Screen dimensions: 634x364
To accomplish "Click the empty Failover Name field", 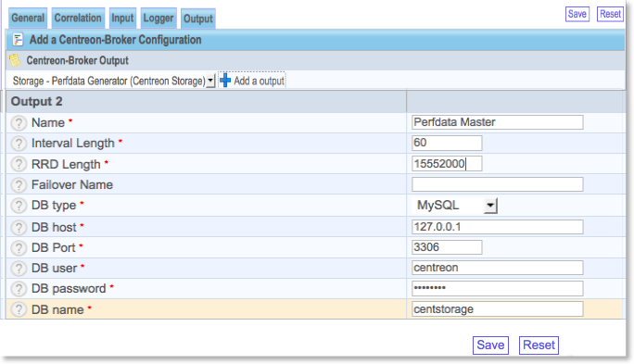I will (x=498, y=184).
